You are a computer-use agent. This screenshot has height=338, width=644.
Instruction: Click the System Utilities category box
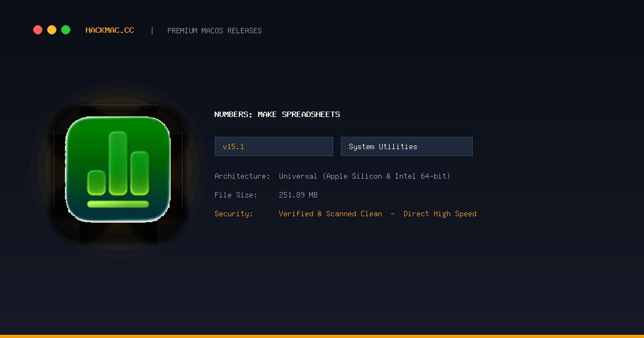pyautogui.click(x=407, y=146)
